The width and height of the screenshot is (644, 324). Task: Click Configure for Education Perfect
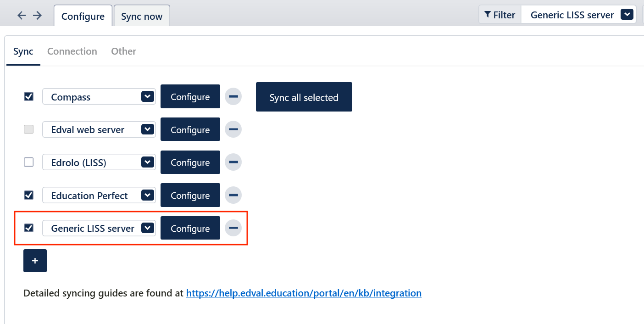click(190, 195)
